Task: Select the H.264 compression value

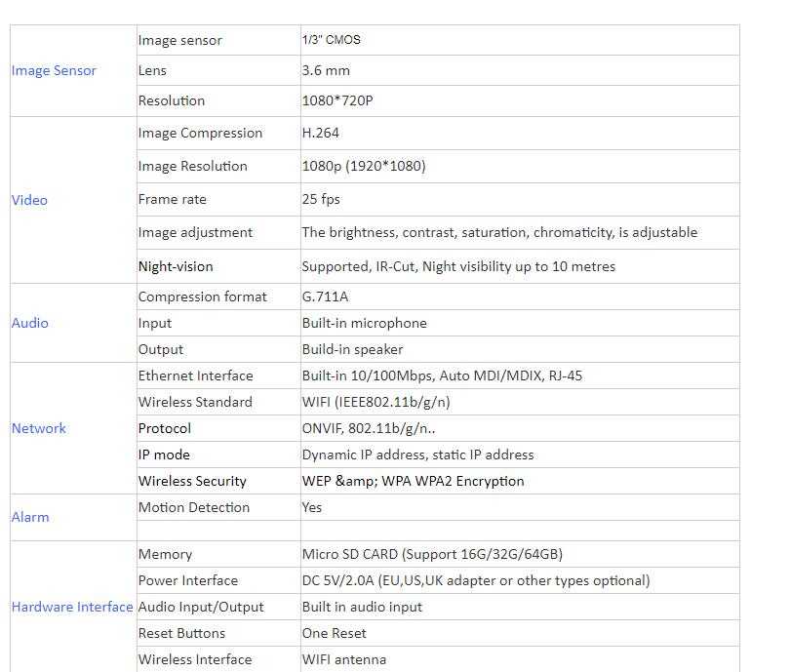Action: click(321, 133)
